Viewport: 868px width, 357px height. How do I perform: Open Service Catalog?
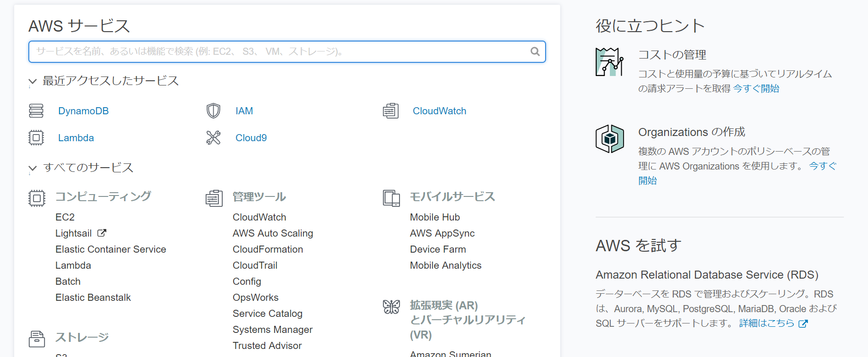pos(267,314)
